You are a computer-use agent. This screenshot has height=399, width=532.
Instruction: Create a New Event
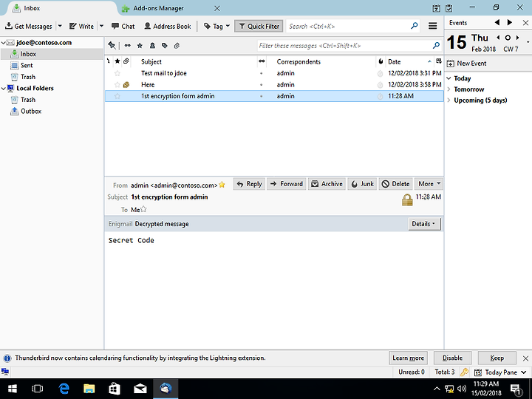467,64
